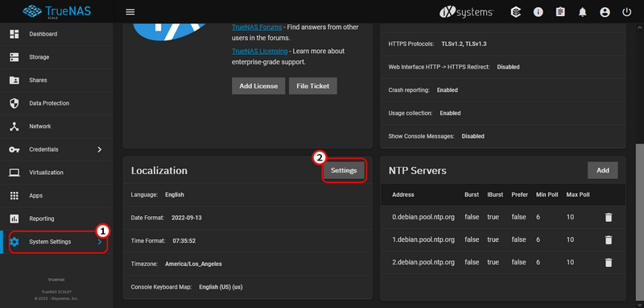The height and width of the screenshot is (308, 644).
Task: Click the Data Protection shield icon
Action: click(x=14, y=103)
